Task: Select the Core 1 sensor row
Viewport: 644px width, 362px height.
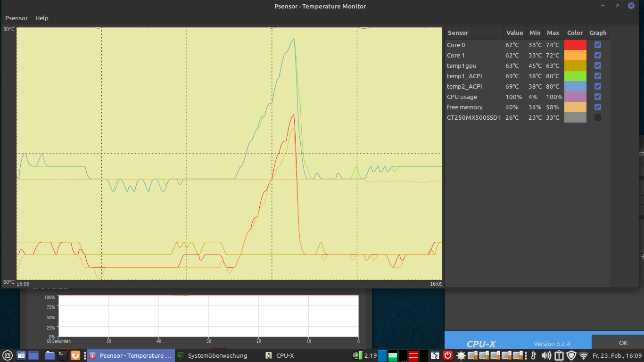Action: pos(527,55)
